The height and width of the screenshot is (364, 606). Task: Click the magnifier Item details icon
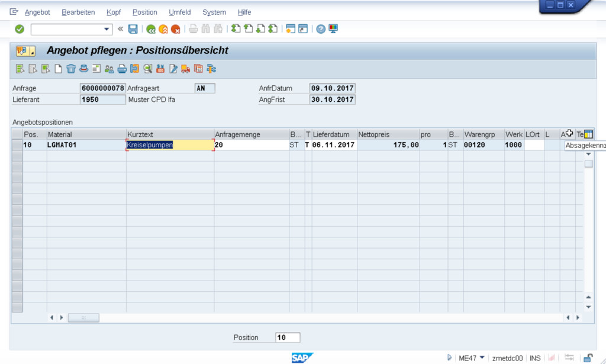[147, 69]
